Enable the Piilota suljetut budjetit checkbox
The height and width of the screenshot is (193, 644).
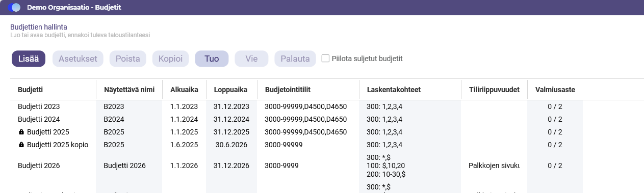click(325, 59)
